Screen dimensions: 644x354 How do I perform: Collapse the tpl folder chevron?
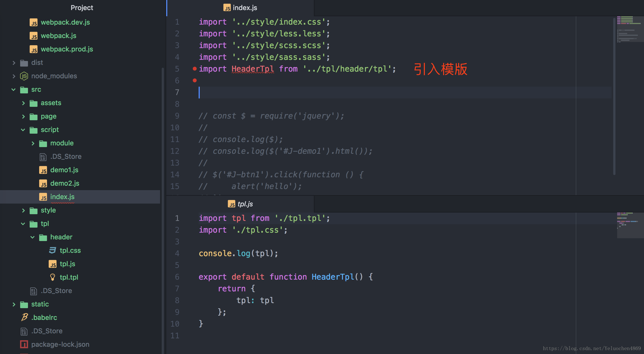point(23,224)
